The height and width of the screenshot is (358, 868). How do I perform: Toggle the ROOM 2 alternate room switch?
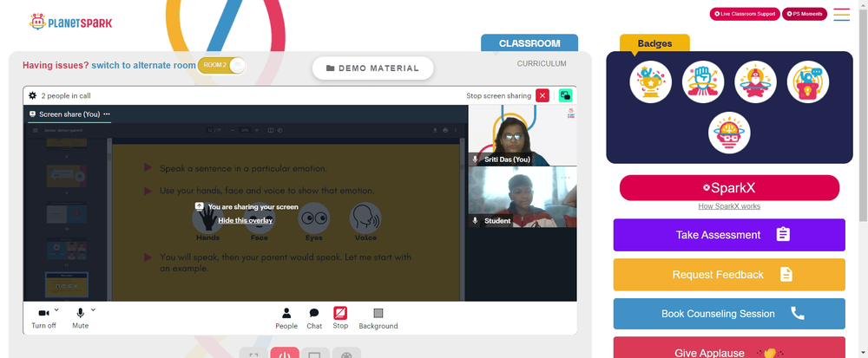[x=221, y=65]
